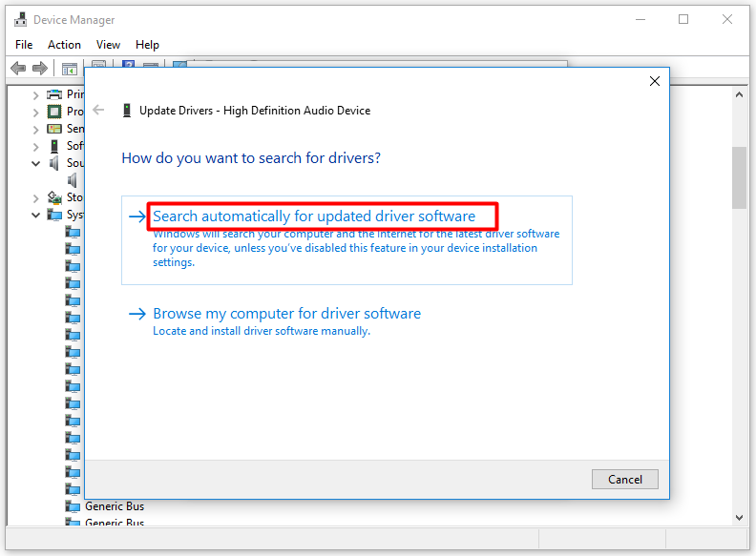
Task: Expand the Software devices tree node
Action: tap(35, 147)
